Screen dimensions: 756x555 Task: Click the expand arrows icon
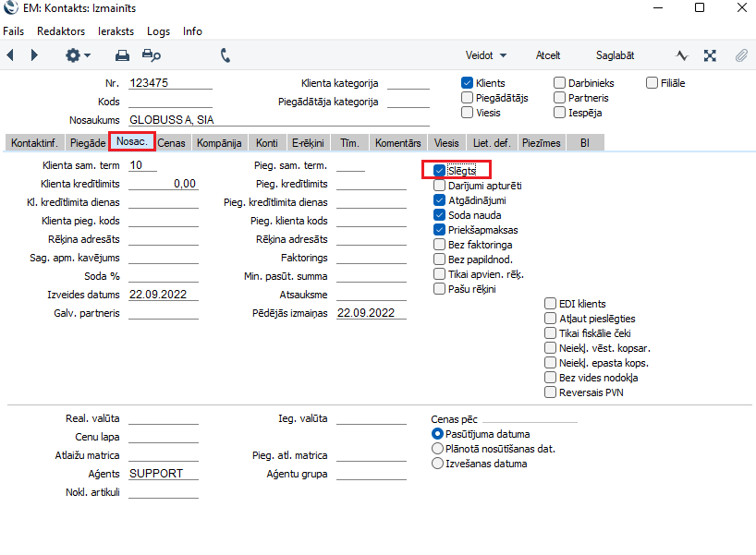coord(710,55)
